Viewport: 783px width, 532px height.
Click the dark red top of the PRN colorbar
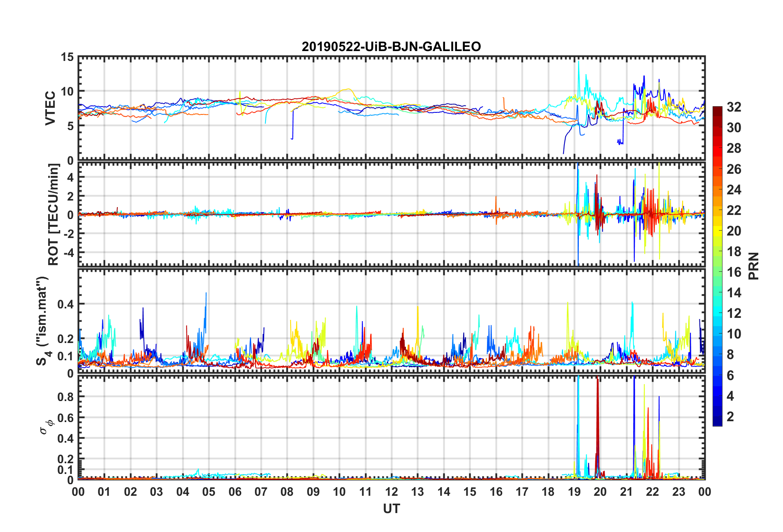click(x=718, y=110)
